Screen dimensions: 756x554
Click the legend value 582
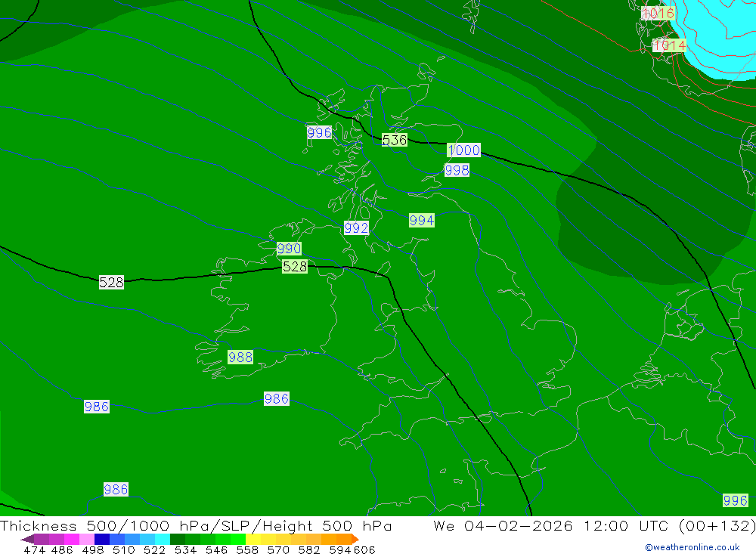[308, 549]
